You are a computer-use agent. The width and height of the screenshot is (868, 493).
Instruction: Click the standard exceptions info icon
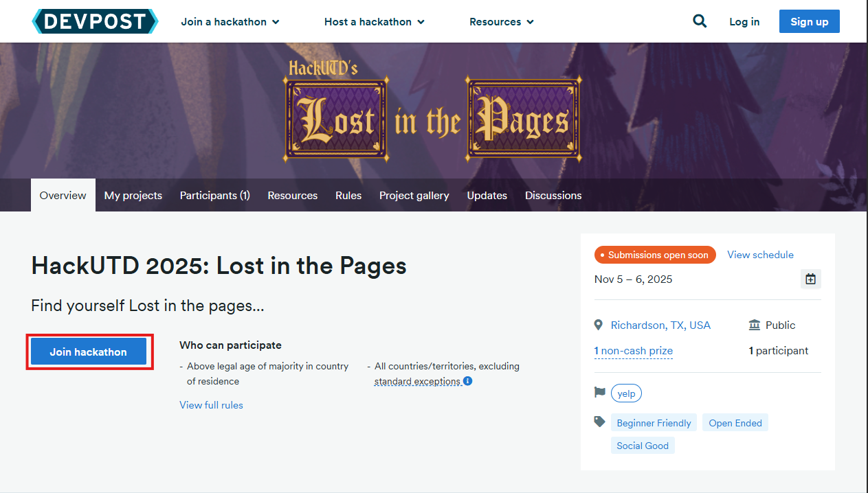(x=468, y=381)
